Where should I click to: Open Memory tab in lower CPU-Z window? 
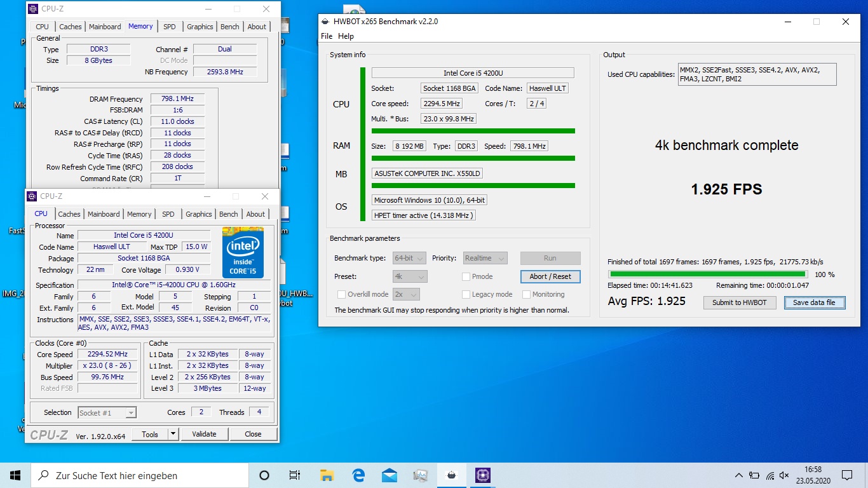pos(139,214)
